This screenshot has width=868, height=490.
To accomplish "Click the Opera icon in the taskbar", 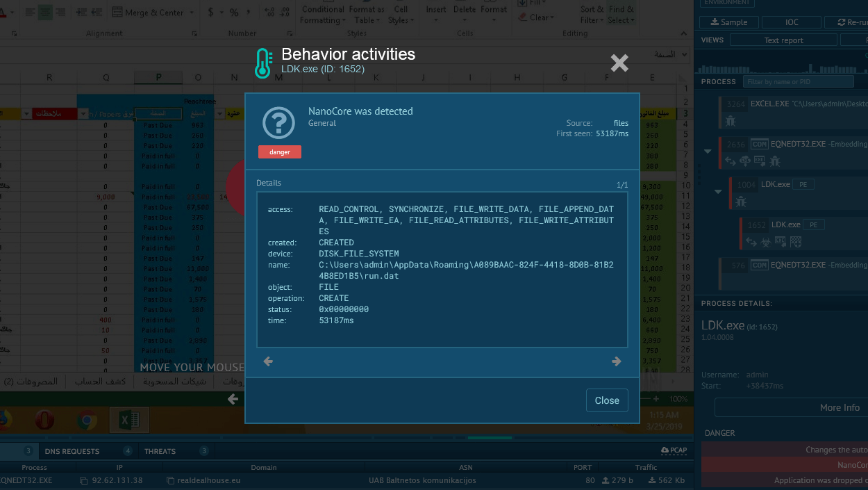I will (46, 420).
